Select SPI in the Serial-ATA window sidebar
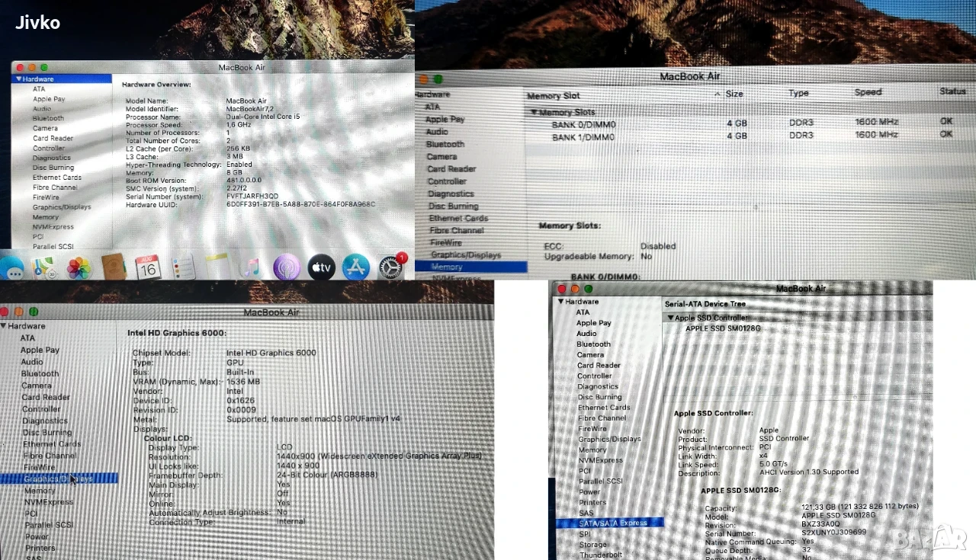The height and width of the screenshot is (560, 976). pos(585,534)
